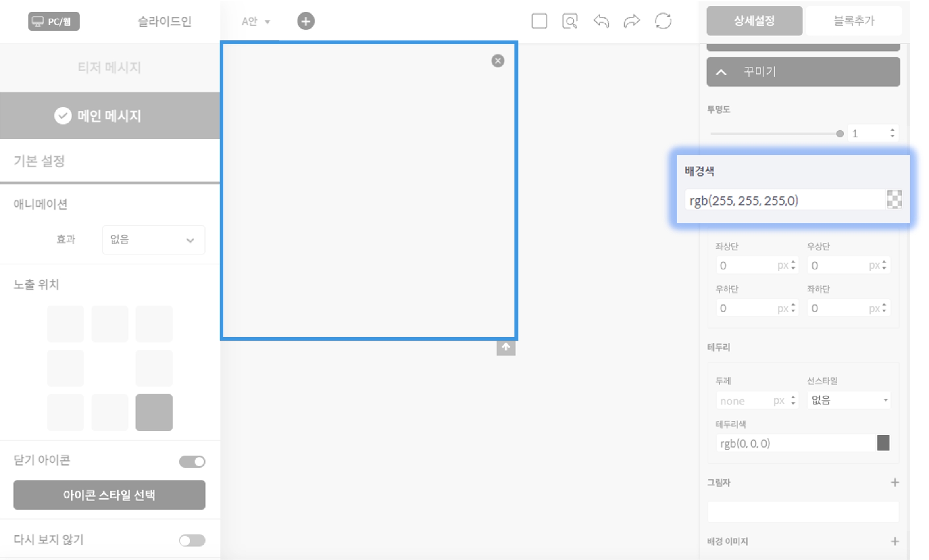Click the refresh circular arrow icon

click(x=663, y=21)
